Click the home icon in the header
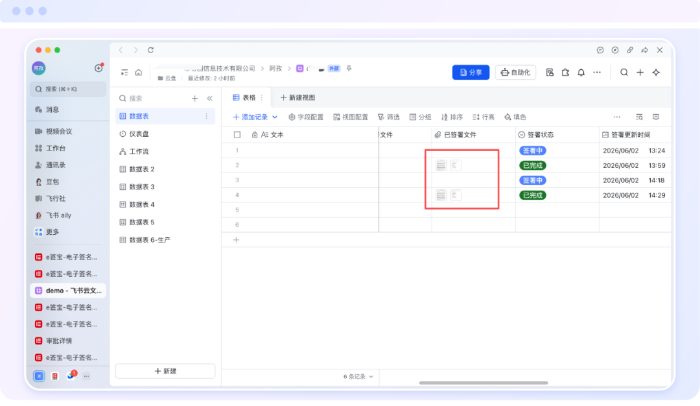The width and height of the screenshot is (700, 406). [138, 72]
